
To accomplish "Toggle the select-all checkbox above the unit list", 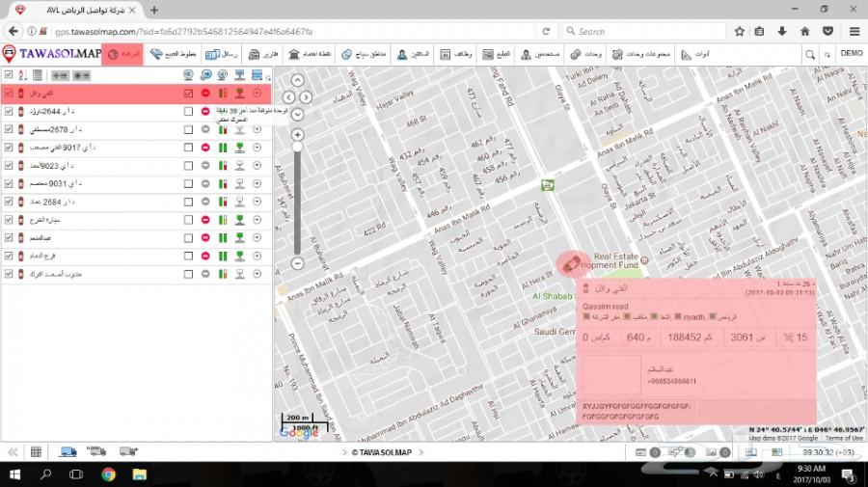I will 9,74.
